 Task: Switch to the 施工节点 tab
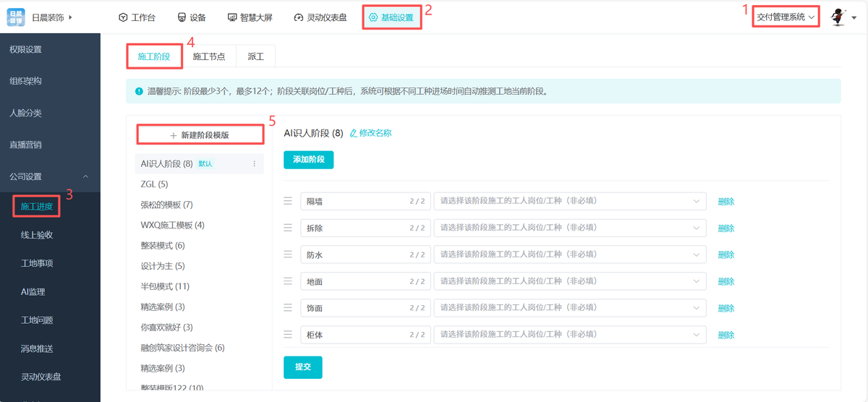209,56
